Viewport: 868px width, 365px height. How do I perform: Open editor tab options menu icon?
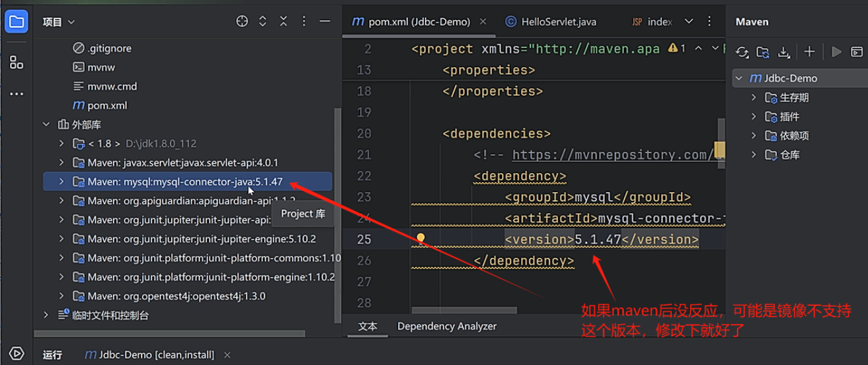pos(709,22)
